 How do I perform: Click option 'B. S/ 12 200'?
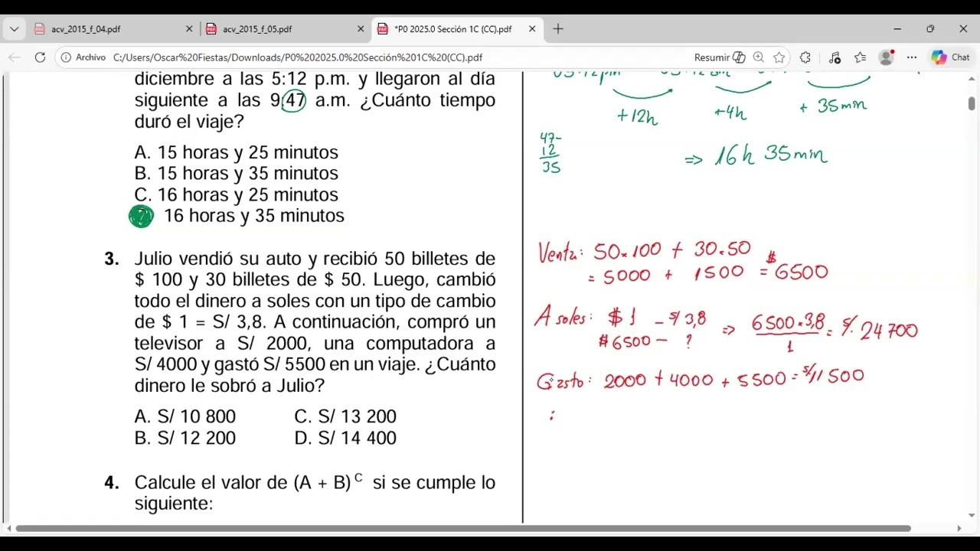pyautogui.click(x=185, y=438)
